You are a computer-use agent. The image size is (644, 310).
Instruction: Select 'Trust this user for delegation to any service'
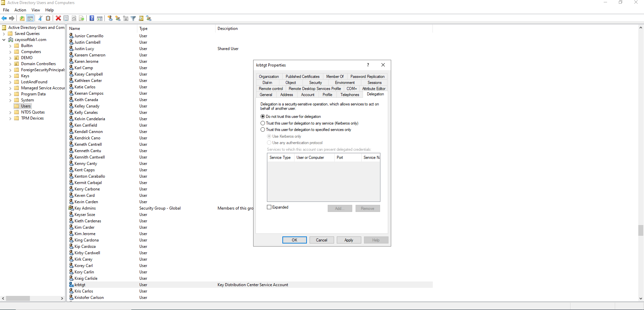[263, 123]
